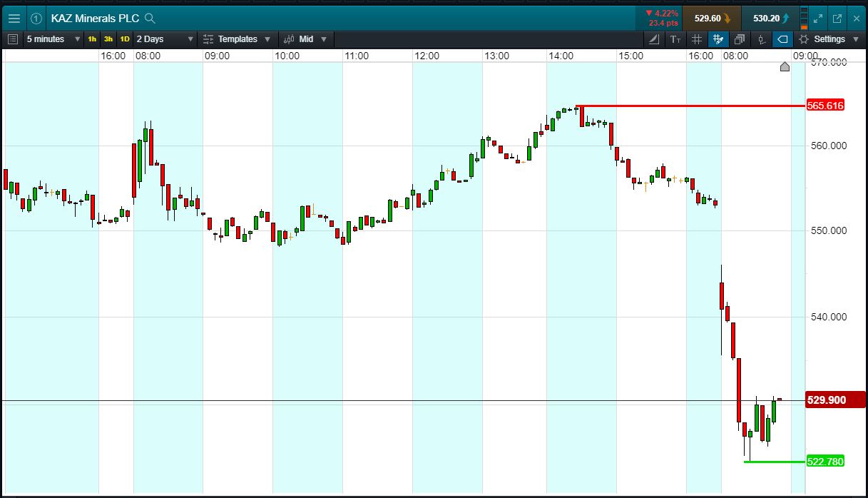Open the 2 Days range dropdown
The image size is (868, 498).
[165, 39]
